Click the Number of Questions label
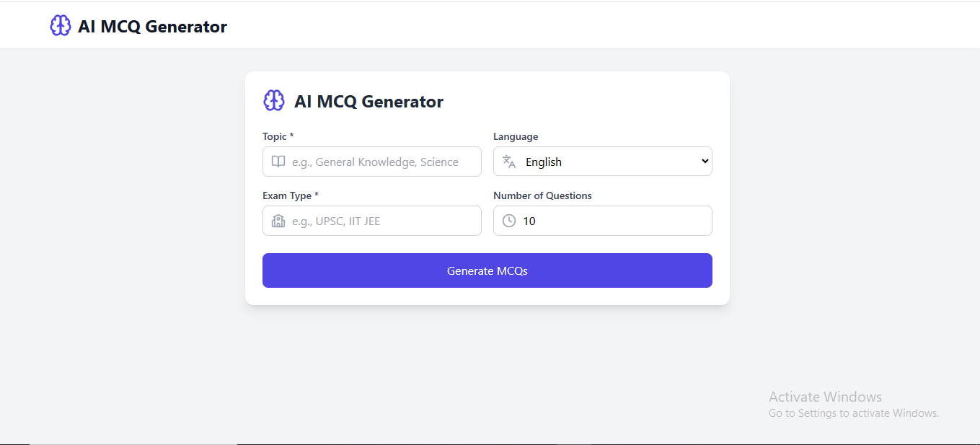The height and width of the screenshot is (445, 980). pos(542,195)
